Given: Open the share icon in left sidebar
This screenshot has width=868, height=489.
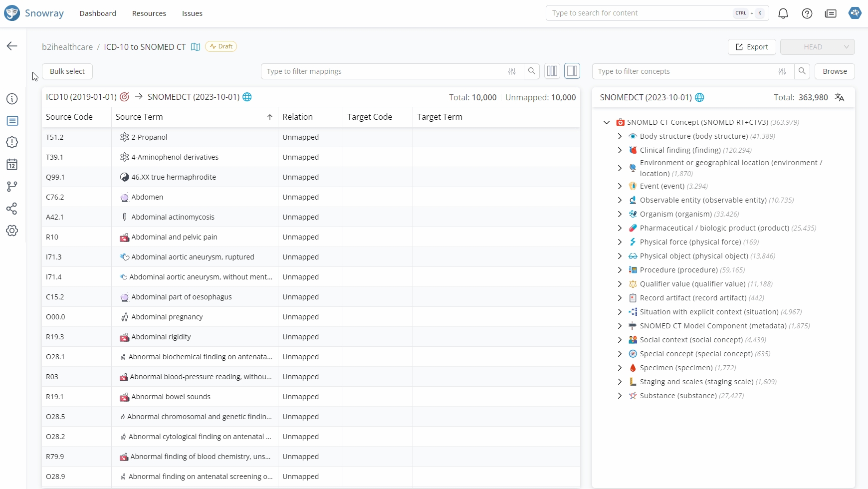Looking at the screenshot, I should tap(12, 209).
